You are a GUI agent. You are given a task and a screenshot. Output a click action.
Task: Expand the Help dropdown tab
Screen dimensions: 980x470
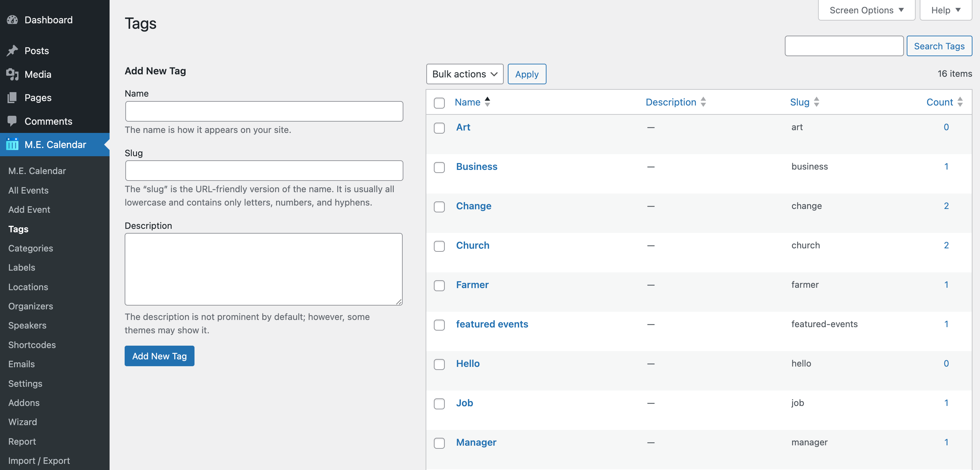point(945,10)
